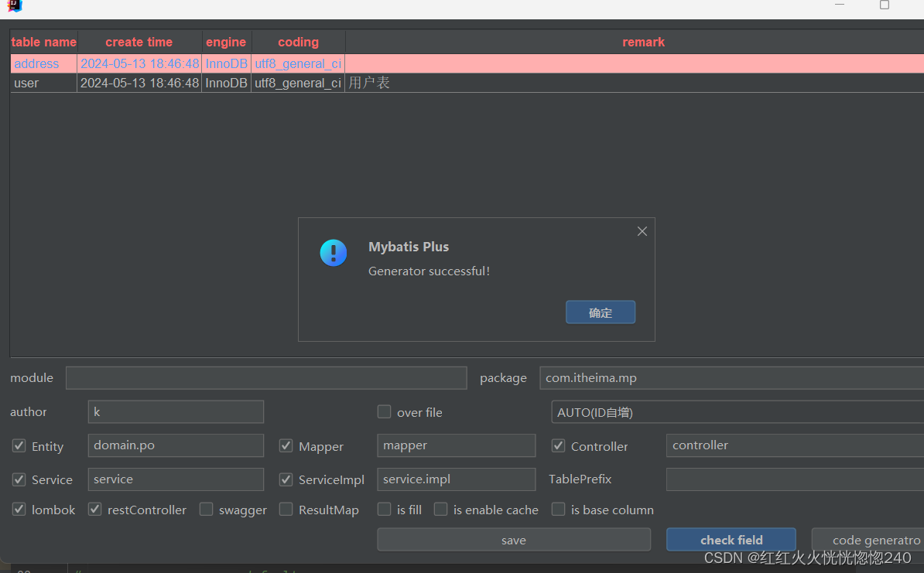The height and width of the screenshot is (573, 924).
Task: Maximize the window via square icon
Action: tap(885, 5)
